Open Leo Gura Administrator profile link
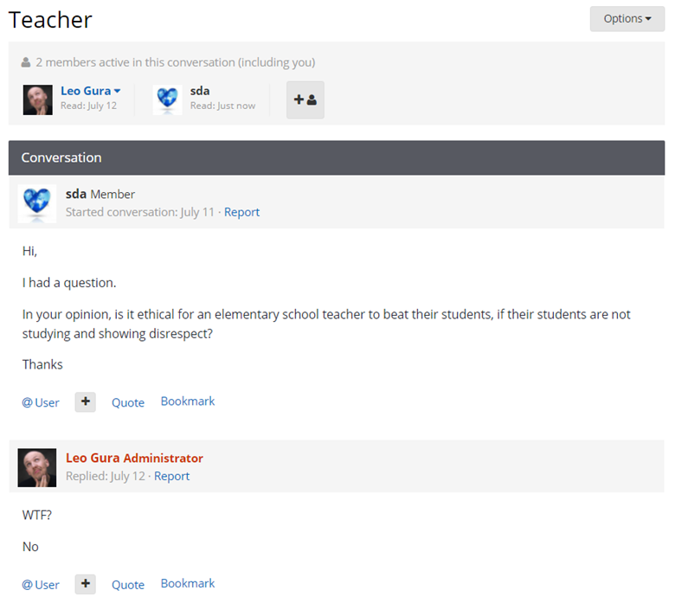 (x=134, y=458)
